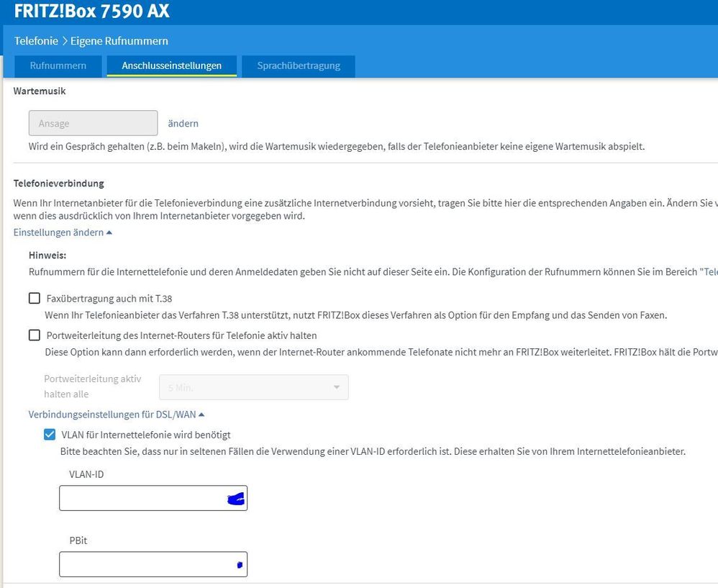Collapse Verbindungseinstellungen für DSL/WAN section

click(x=117, y=415)
